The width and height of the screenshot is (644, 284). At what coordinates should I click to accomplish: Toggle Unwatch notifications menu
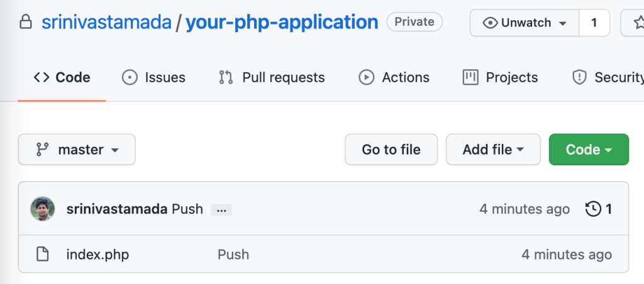[525, 23]
